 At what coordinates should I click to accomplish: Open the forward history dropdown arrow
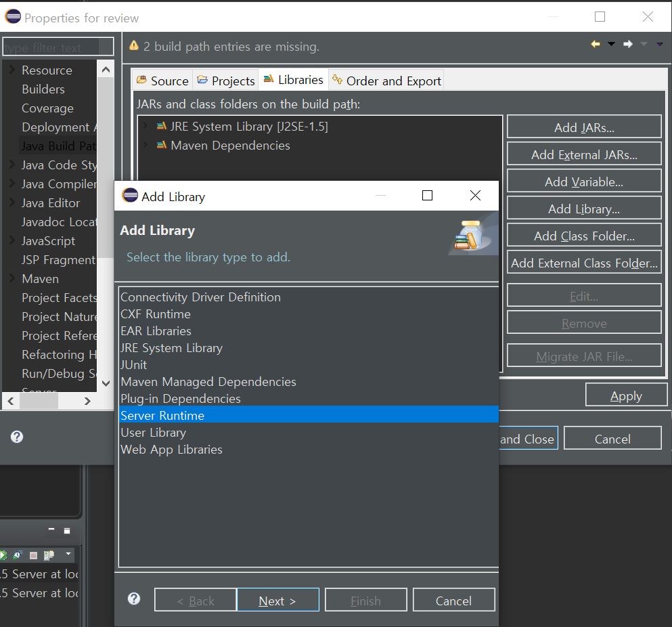click(x=644, y=44)
